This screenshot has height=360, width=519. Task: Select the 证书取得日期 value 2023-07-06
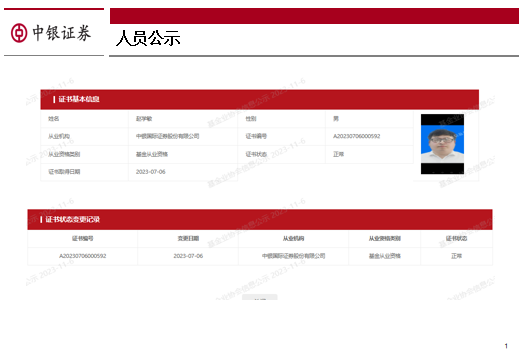pos(150,172)
